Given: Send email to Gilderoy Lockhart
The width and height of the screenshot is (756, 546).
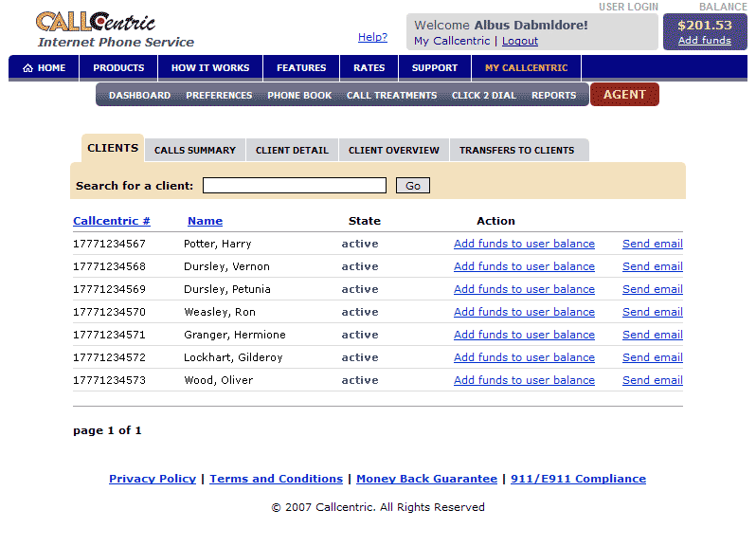Looking at the screenshot, I should 653,357.
